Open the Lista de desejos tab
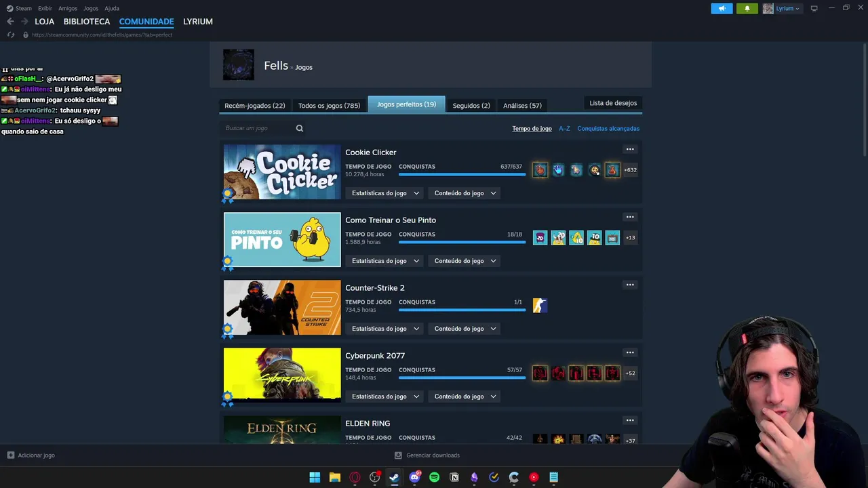 613,103
